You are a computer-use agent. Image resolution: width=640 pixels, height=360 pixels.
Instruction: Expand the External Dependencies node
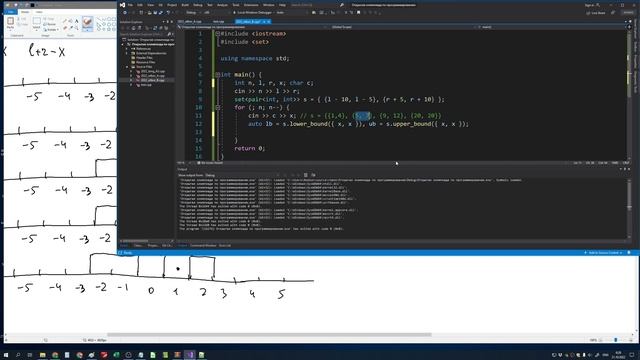click(127, 53)
